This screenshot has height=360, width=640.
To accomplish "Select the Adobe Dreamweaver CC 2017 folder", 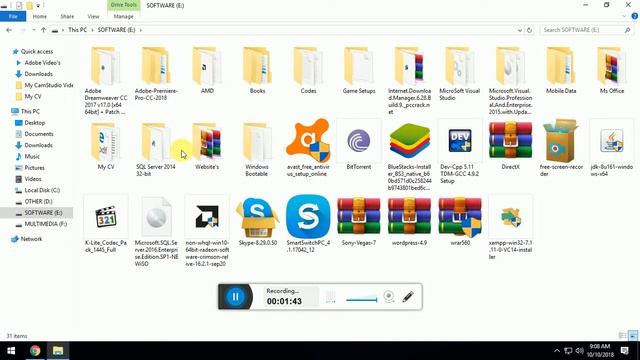I will pyautogui.click(x=106, y=80).
